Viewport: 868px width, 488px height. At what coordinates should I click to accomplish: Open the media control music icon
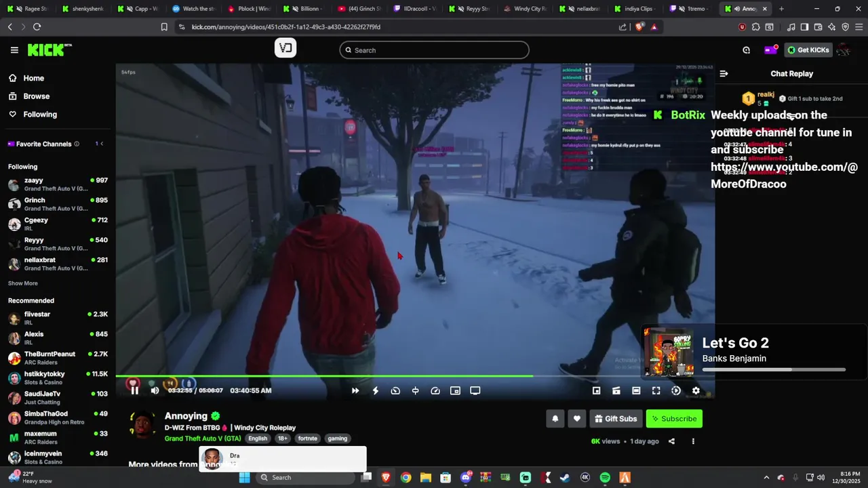click(x=791, y=27)
